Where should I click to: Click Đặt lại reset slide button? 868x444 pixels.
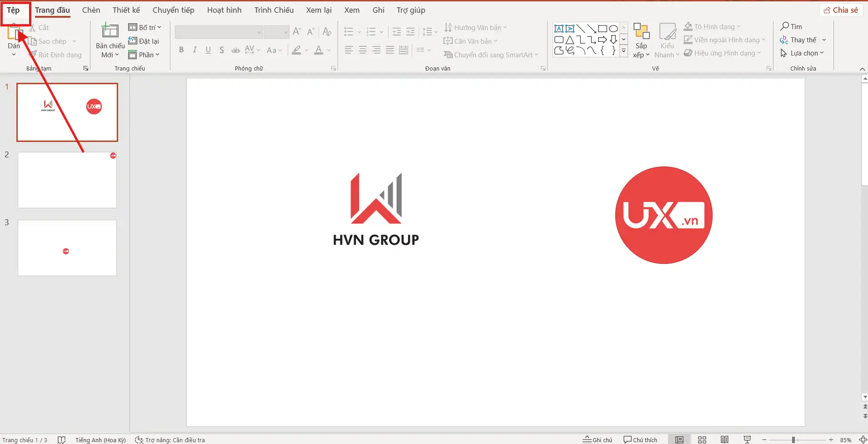point(144,41)
